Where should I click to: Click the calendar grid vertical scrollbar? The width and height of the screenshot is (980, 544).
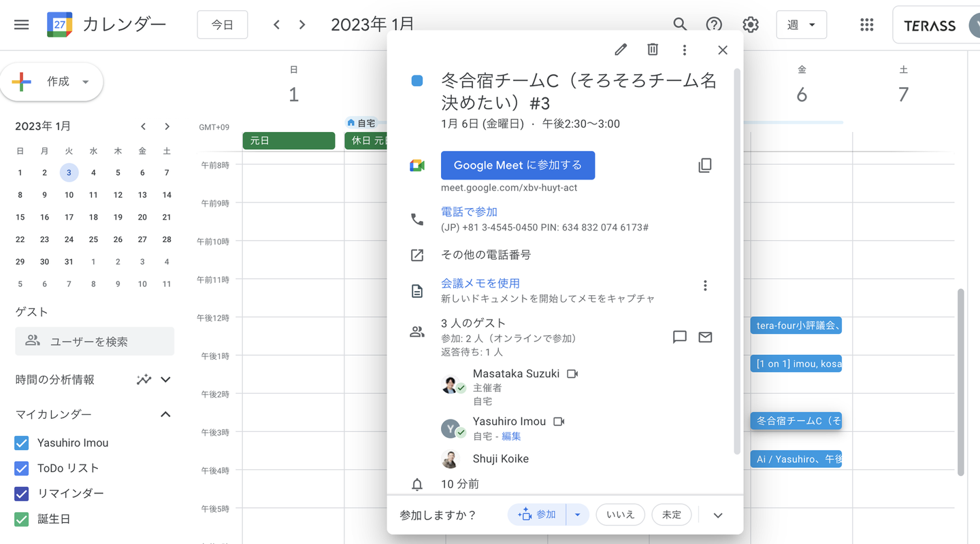[960, 382]
